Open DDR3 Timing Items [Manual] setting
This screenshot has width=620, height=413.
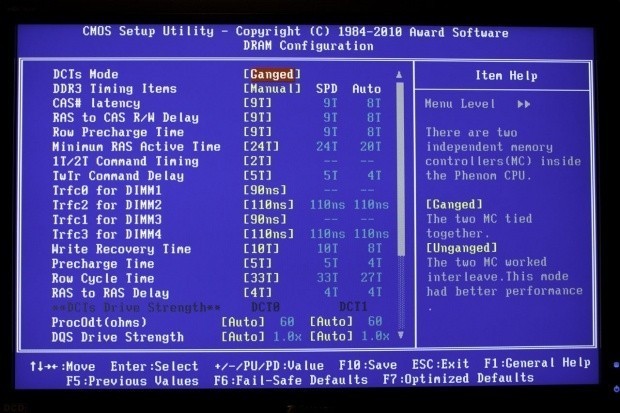(272, 89)
